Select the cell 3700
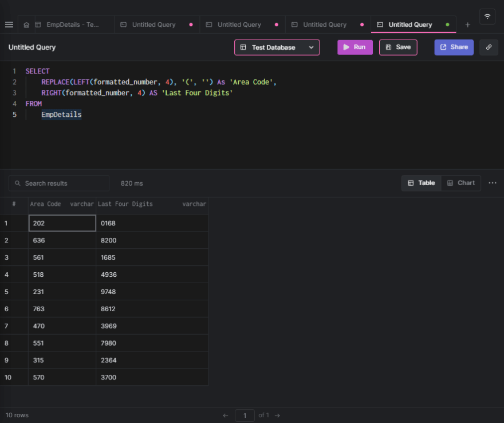Viewport: 504px width, 423px height. tap(152, 377)
